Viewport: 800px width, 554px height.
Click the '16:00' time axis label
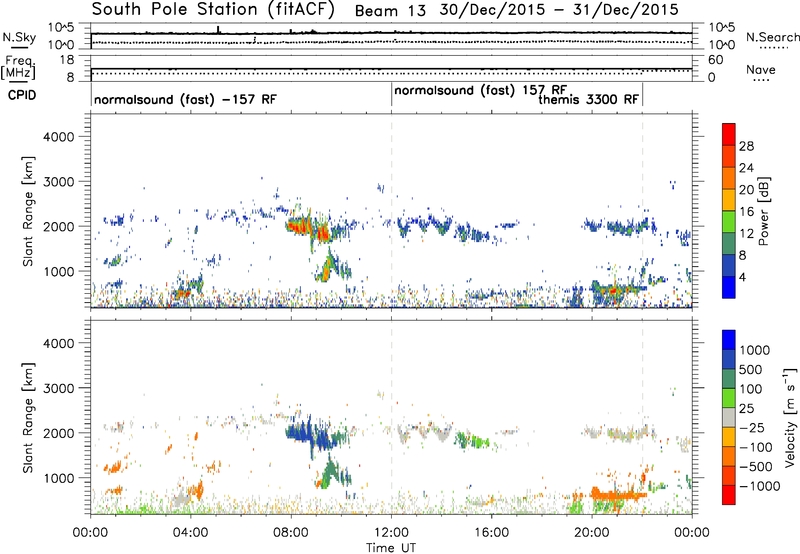click(x=491, y=533)
